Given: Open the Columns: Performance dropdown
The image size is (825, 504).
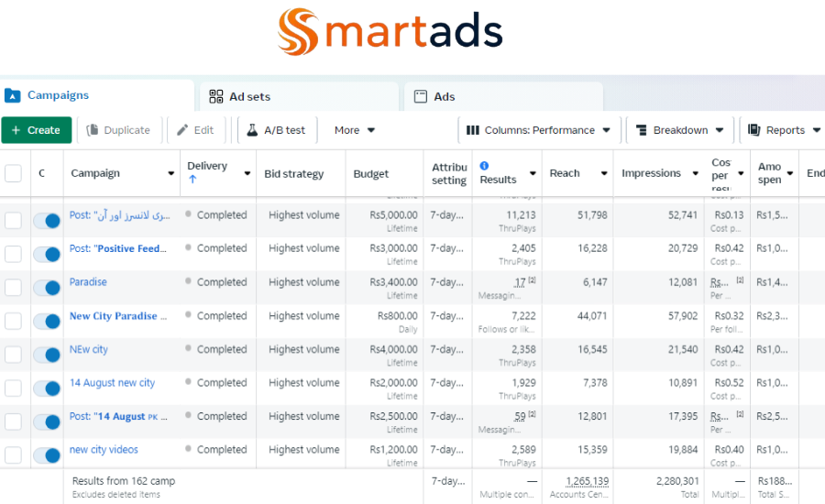Looking at the screenshot, I should coord(539,130).
